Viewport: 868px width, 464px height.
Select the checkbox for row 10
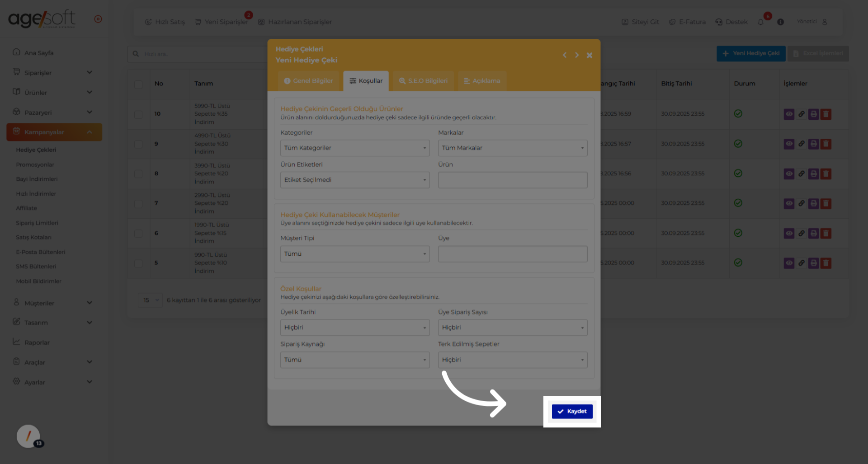[138, 114]
